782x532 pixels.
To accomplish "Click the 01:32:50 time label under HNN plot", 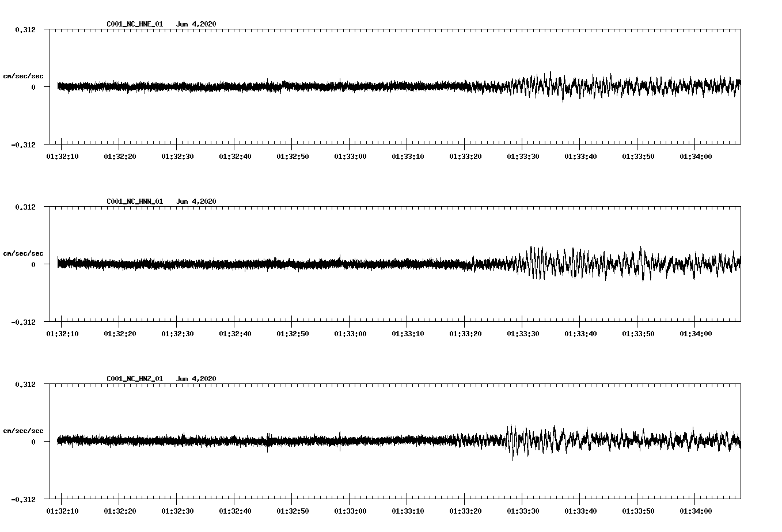I will click(293, 334).
